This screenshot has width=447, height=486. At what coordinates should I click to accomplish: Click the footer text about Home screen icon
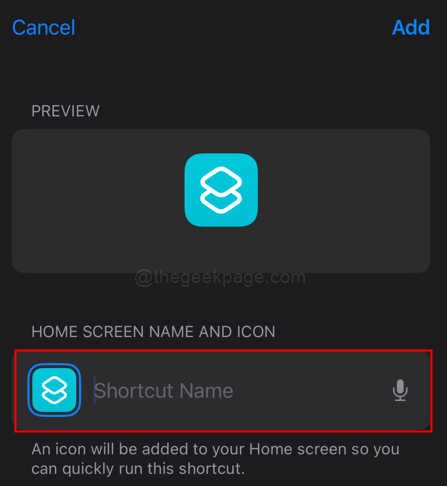(215, 459)
